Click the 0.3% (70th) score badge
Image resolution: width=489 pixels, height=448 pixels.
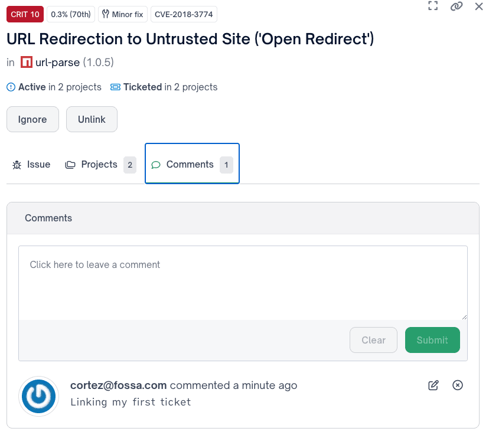tap(71, 14)
